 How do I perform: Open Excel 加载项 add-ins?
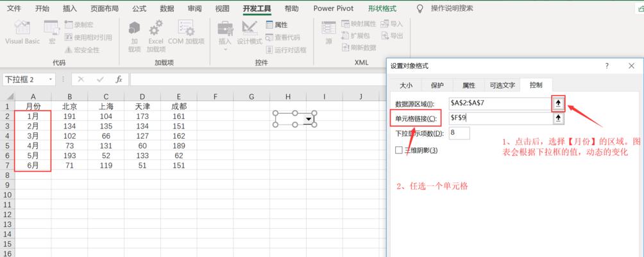[x=156, y=37]
